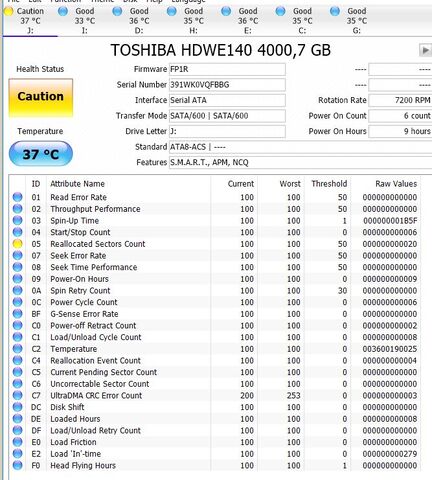Click raw value 00360019002S of Temperature
The width and height of the screenshot is (432, 480).
point(390,349)
